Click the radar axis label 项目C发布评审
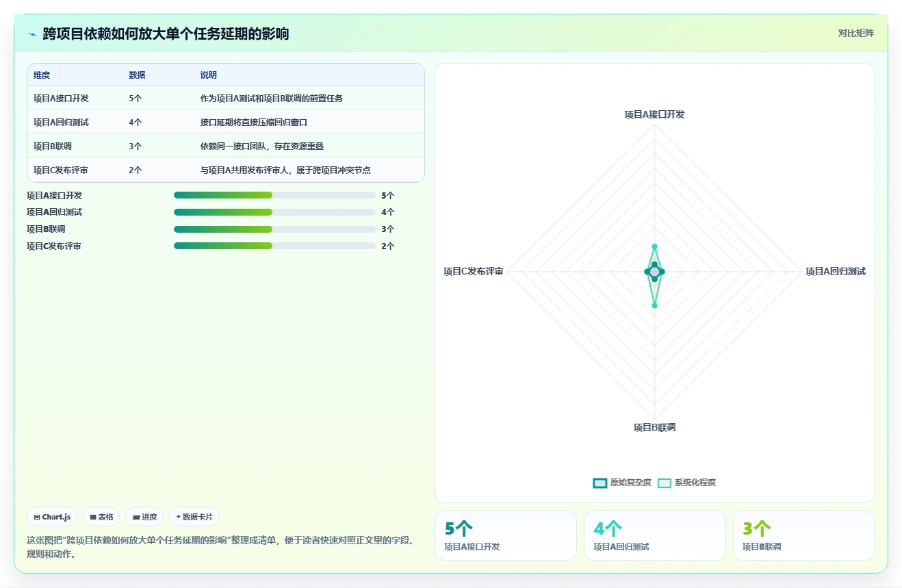The height and width of the screenshot is (588, 902). click(474, 272)
